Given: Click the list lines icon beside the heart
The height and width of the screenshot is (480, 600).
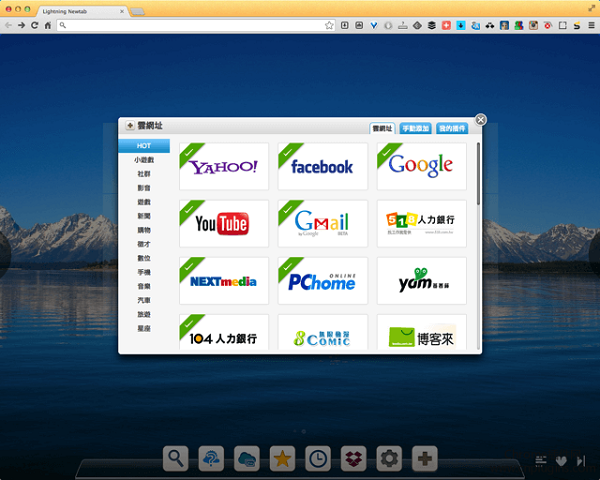Looking at the screenshot, I should 541,461.
